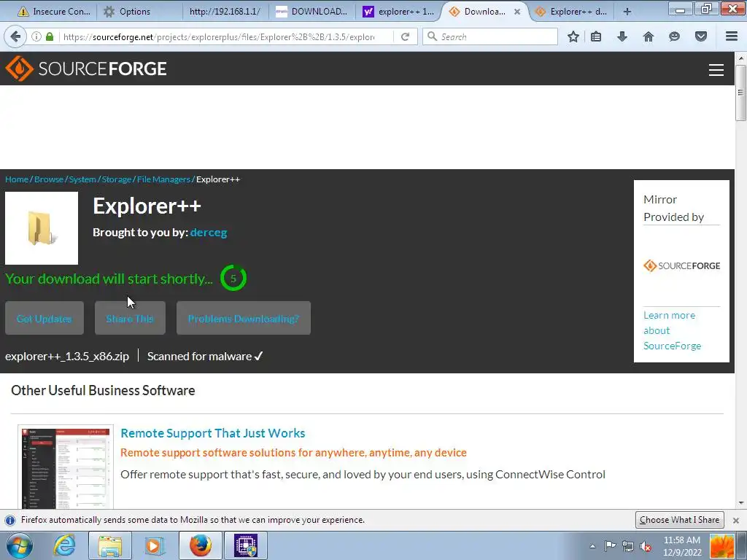Viewport: 747px width, 560px height.
Task: Click the ConnectWise ad screenshot thumbnail
Action: click(66, 468)
